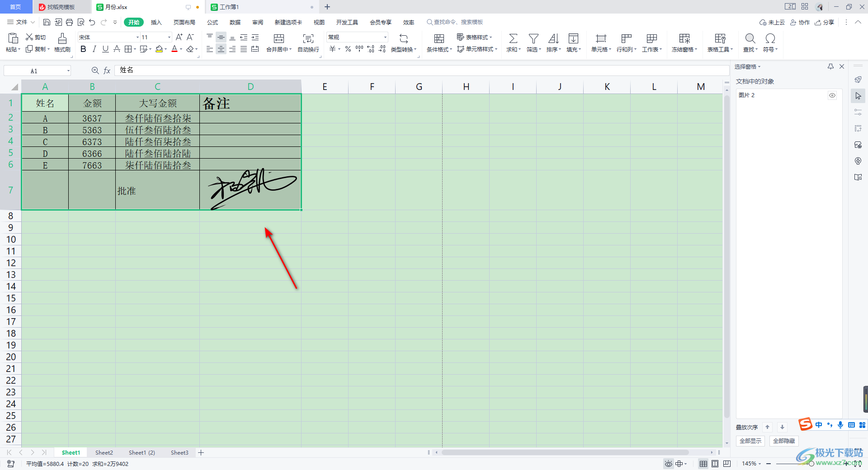The width and height of the screenshot is (868, 470).
Task: Click the 分享 (Share) button
Action: click(825, 22)
